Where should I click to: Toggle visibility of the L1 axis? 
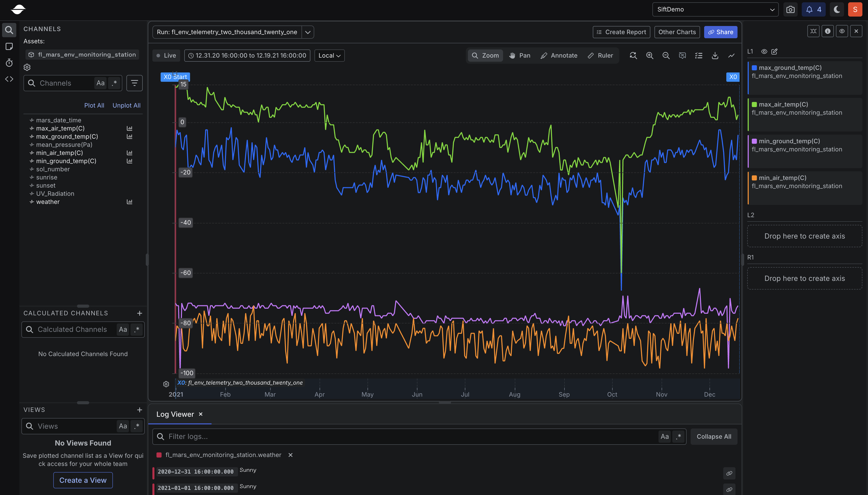(764, 51)
